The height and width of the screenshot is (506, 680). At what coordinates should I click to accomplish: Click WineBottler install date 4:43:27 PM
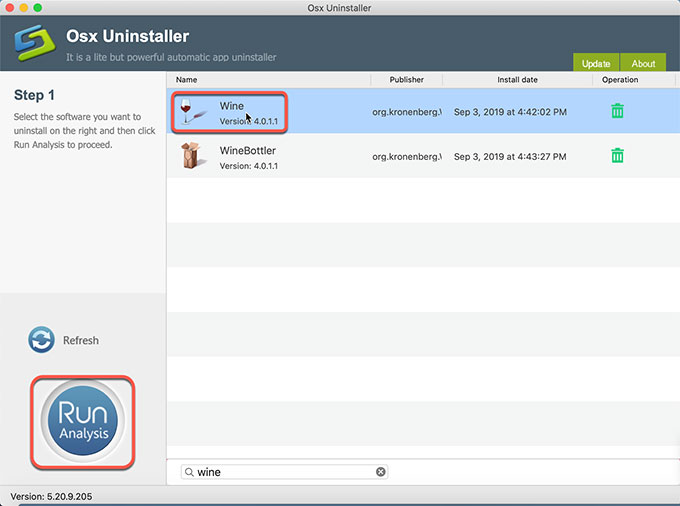[x=510, y=157]
